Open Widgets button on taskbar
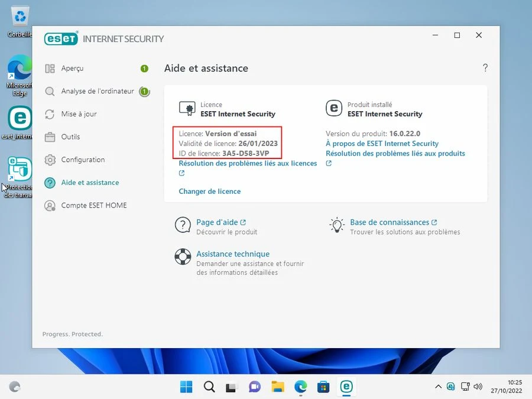This screenshot has height=399, width=532. coord(15,387)
